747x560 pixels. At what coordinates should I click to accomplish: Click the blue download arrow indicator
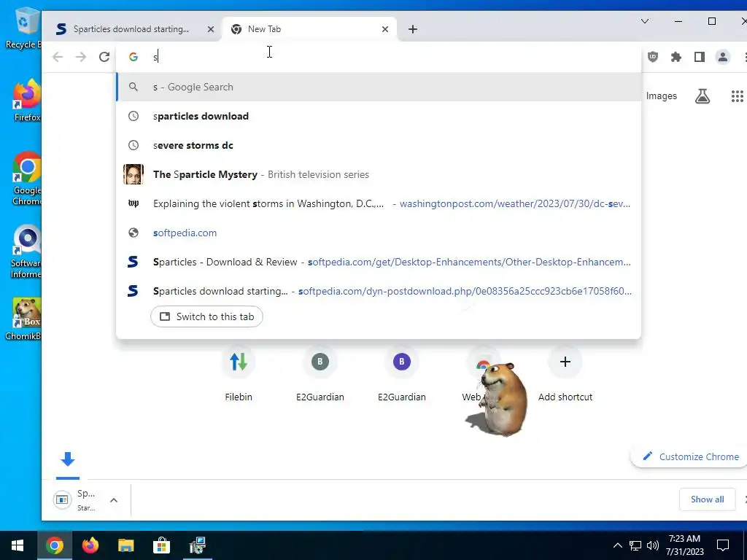click(x=68, y=460)
